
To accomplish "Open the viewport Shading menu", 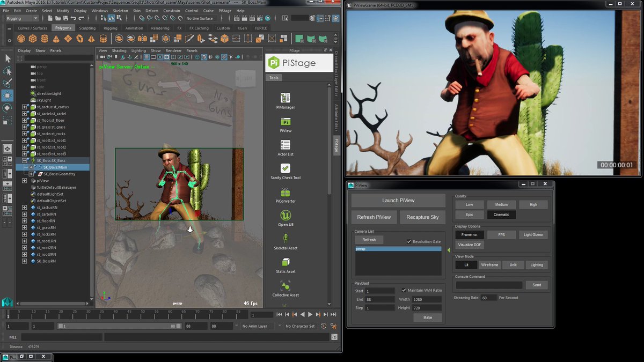I will click(120, 50).
